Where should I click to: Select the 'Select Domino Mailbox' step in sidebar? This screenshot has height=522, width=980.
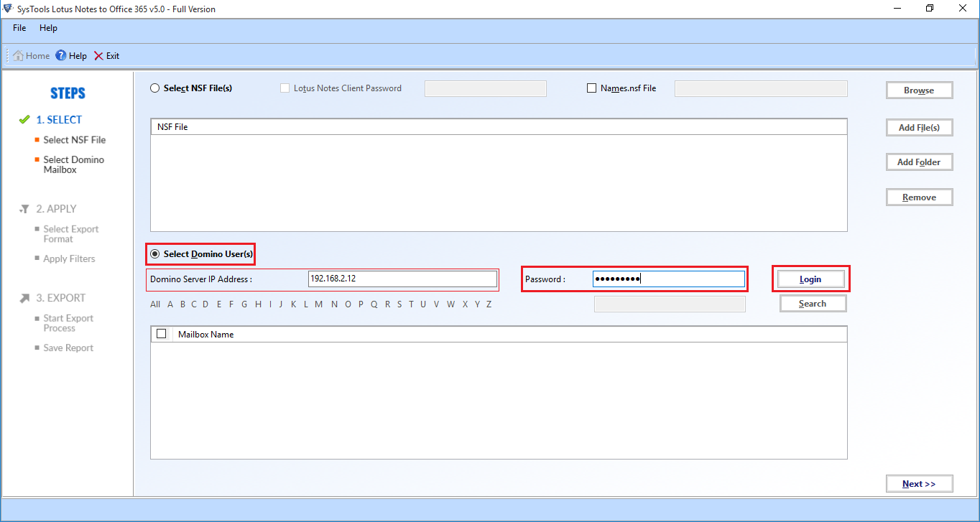click(73, 164)
